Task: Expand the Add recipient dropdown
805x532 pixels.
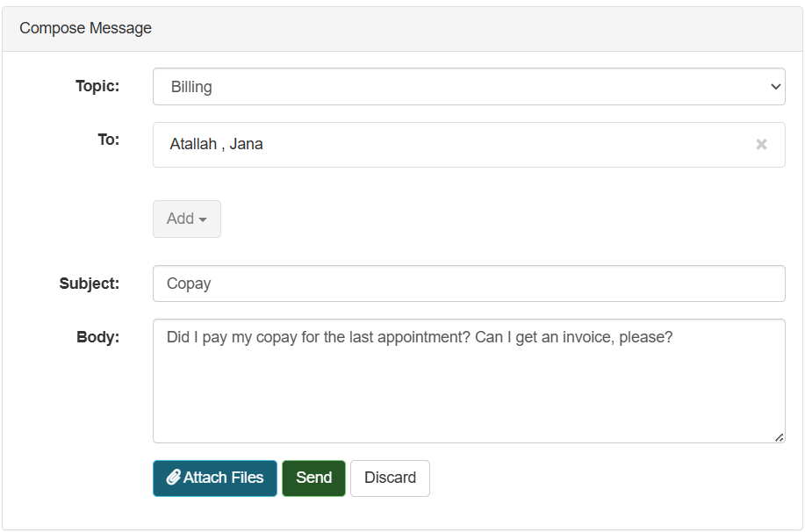Action: click(186, 219)
